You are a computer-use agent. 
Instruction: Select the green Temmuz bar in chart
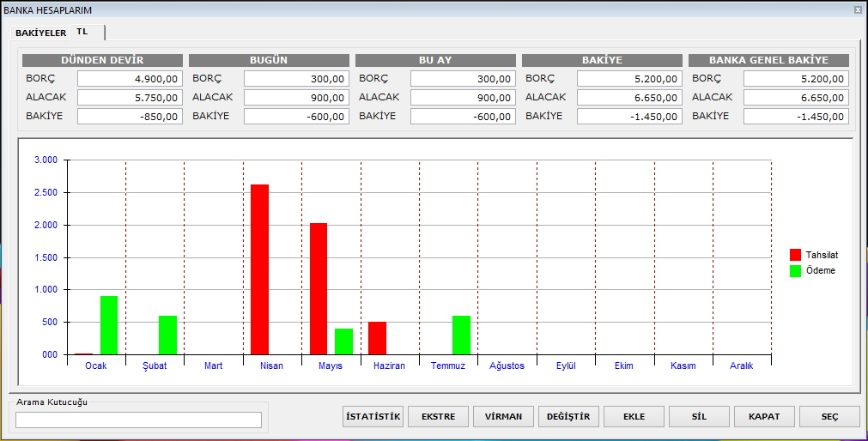pyautogui.click(x=461, y=335)
